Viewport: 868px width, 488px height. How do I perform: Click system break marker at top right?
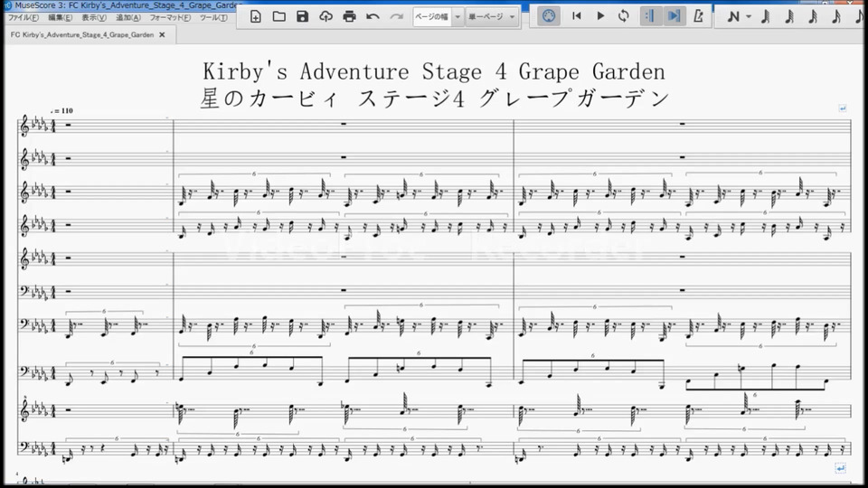click(842, 108)
